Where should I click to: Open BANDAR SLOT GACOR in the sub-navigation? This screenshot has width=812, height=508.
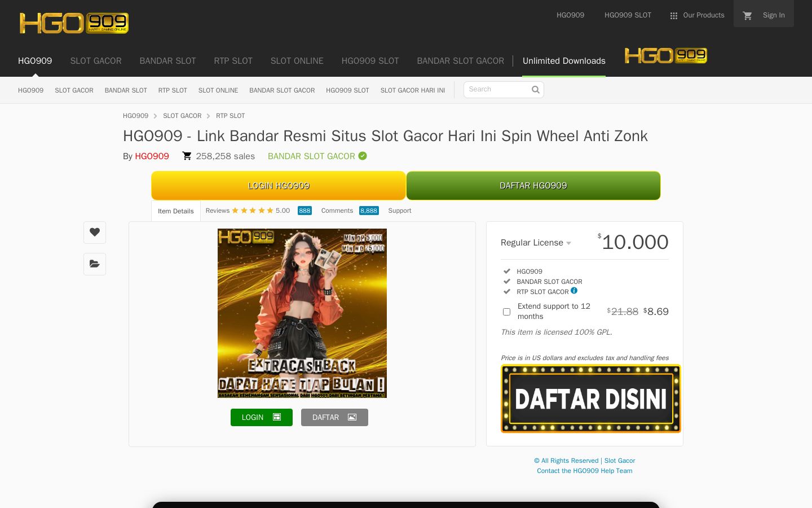(282, 90)
